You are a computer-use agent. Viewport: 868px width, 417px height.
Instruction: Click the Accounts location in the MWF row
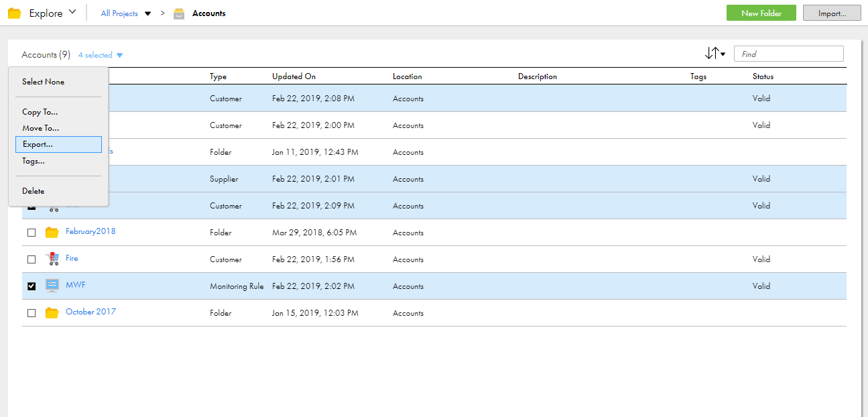click(408, 286)
